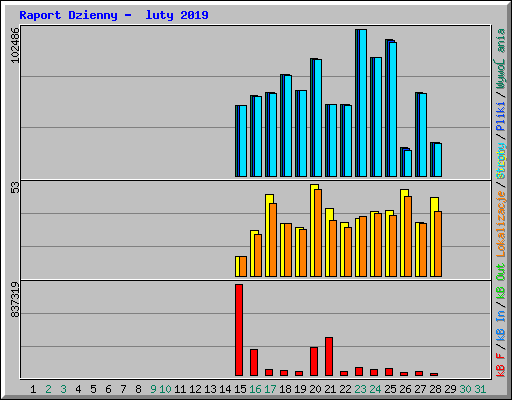Select day 6 on the x-axis
This screenshot has height=400, width=512.
(108, 389)
